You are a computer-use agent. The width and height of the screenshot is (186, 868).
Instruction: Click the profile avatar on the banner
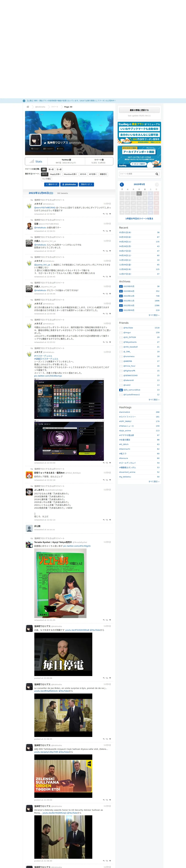[x=35, y=140]
